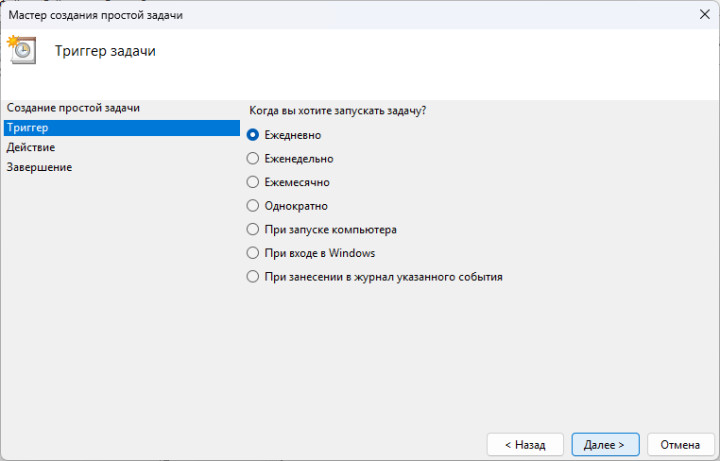720x461 pixels.
Task: Click empty space below Завершение in steps pane
Action: 120,300
